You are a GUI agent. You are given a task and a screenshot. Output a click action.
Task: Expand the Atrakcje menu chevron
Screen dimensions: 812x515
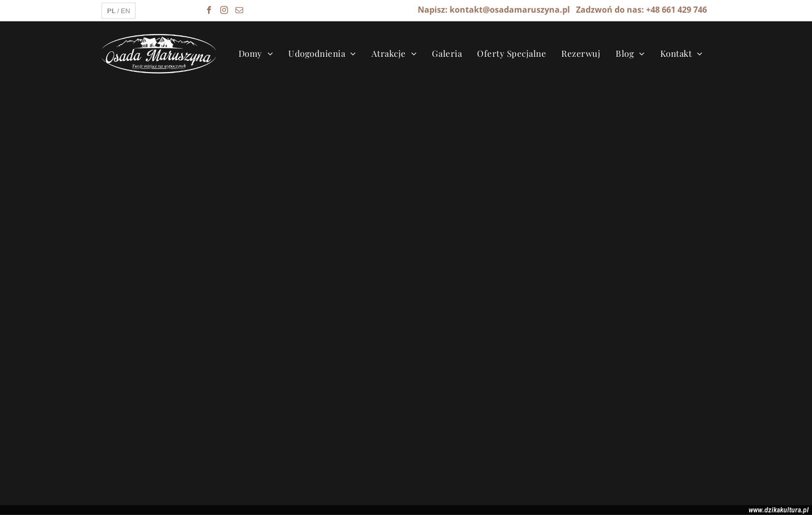click(414, 54)
